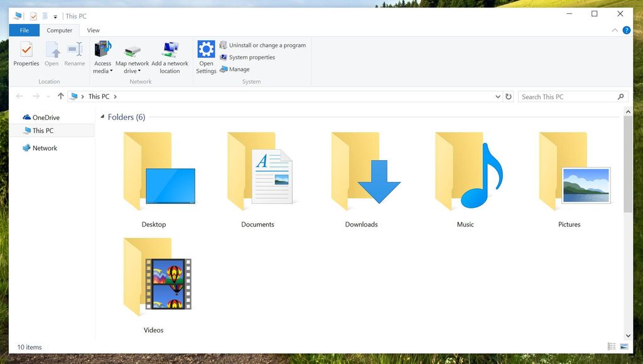The image size is (643, 364).
Task: Navigate up one folder level
Action: (60, 96)
